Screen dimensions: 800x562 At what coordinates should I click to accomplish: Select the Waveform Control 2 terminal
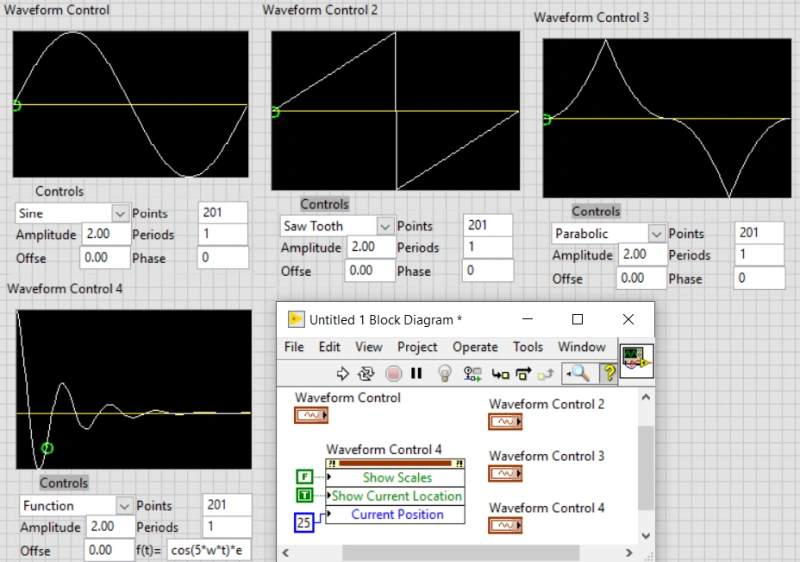[505, 422]
